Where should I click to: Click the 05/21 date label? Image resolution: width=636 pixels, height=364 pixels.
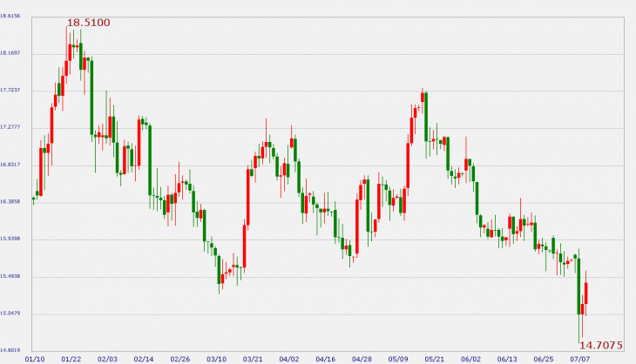point(435,358)
